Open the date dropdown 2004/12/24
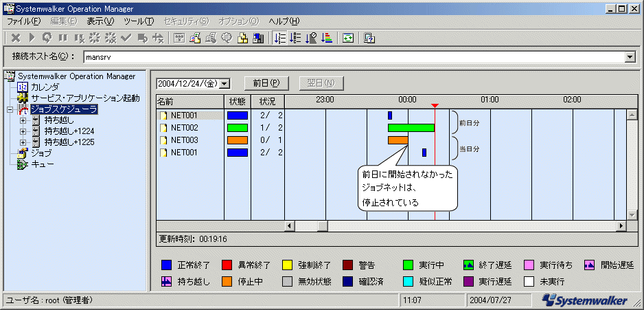The image size is (644, 310). click(x=225, y=83)
